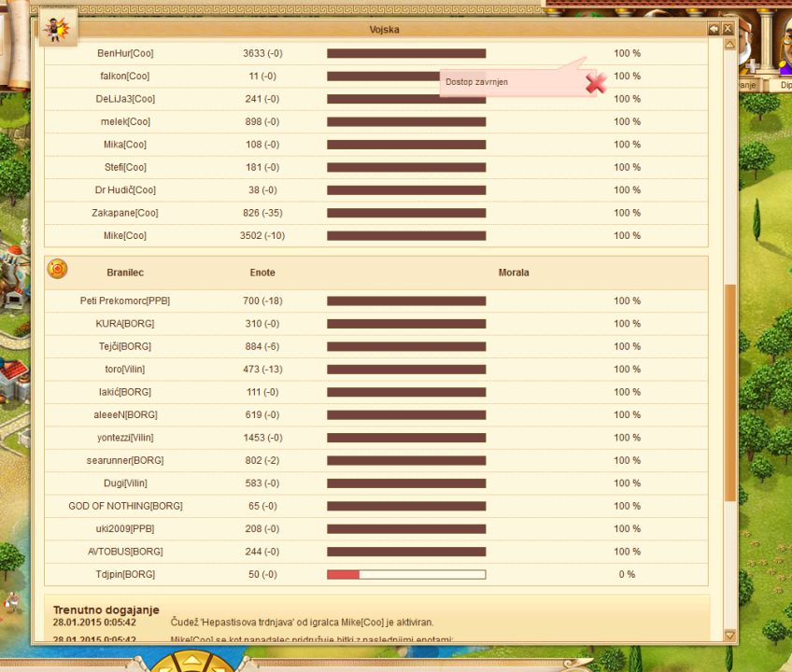Viewport: 792px width, 672px height.
Task: Open player yontezzi[Vilin]
Action: 125,437
